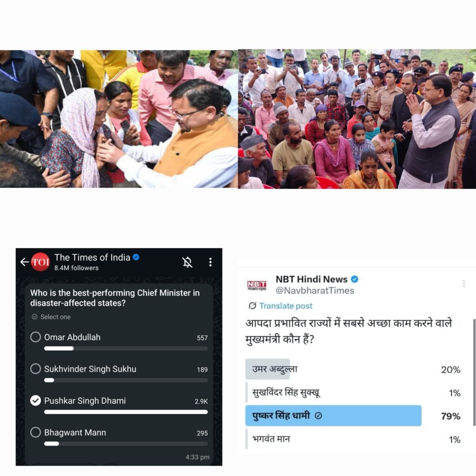The image size is (476, 476).
Task: Click Pushkar Singh Dhami vote progress bar
Action: pos(126,412)
